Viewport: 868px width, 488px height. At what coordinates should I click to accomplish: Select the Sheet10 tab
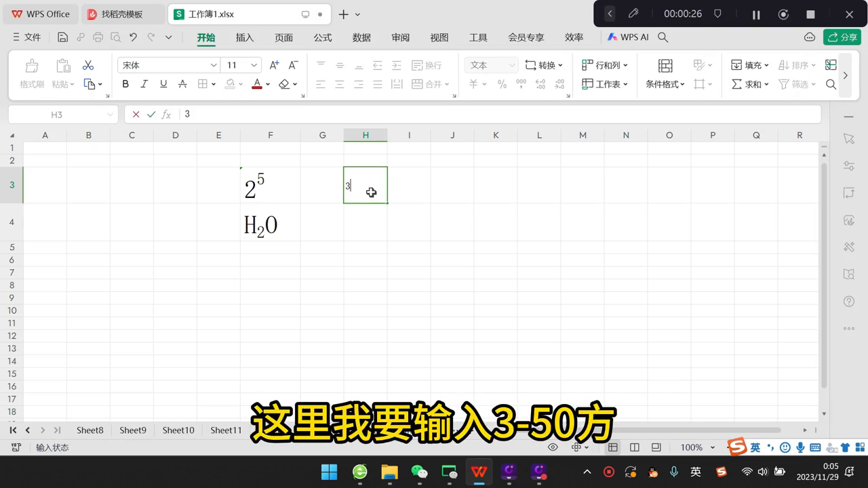(x=178, y=430)
